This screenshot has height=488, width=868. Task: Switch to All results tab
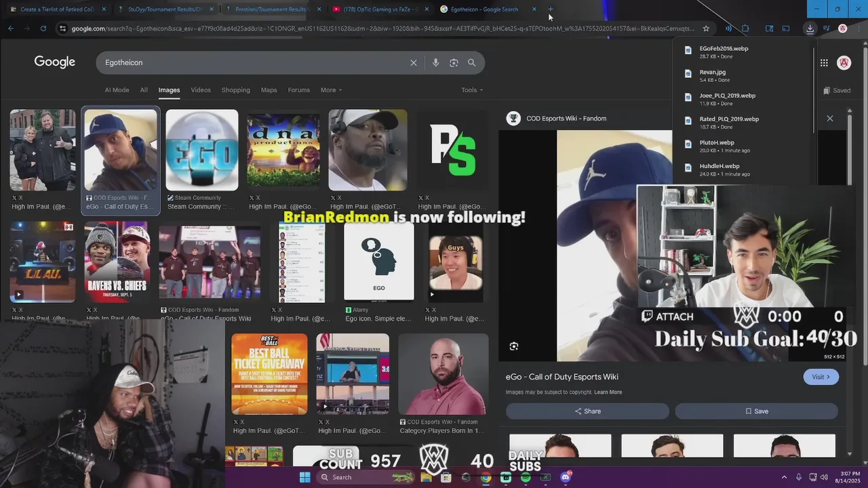coord(144,90)
